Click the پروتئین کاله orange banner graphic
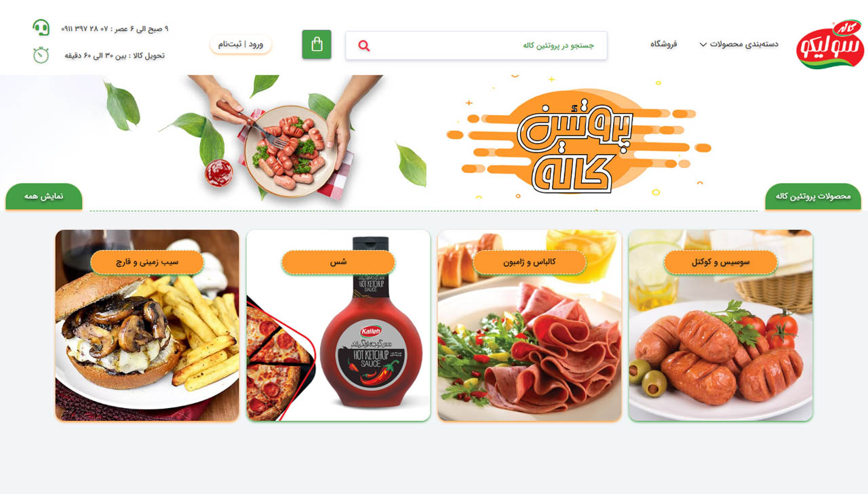The width and height of the screenshot is (868, 494). coord(578,142)
